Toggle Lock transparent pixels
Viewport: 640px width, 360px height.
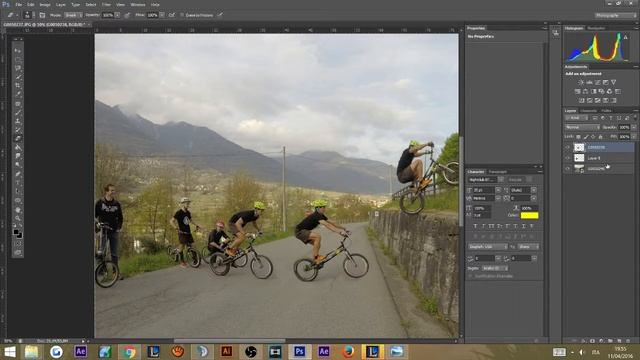(578, 137)
